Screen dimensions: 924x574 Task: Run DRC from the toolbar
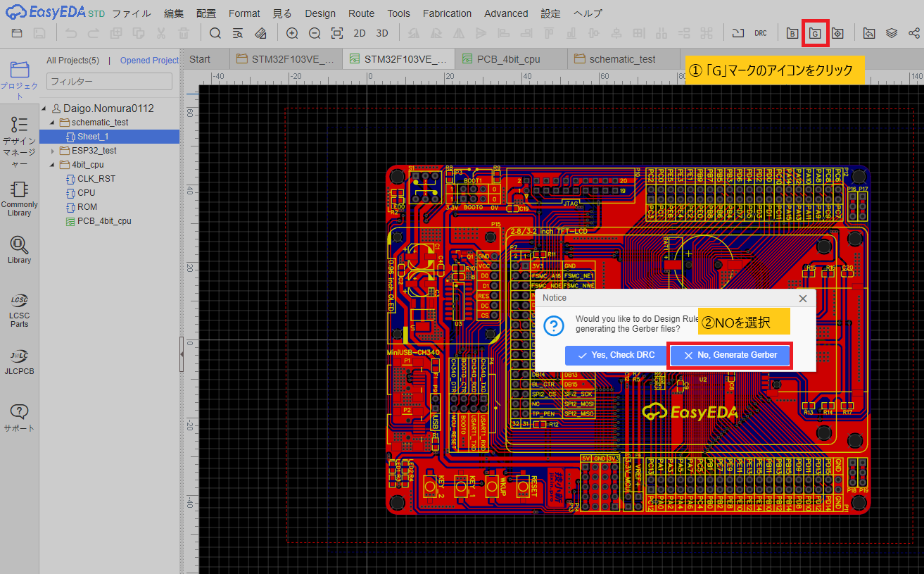click(x=761, y=33)
